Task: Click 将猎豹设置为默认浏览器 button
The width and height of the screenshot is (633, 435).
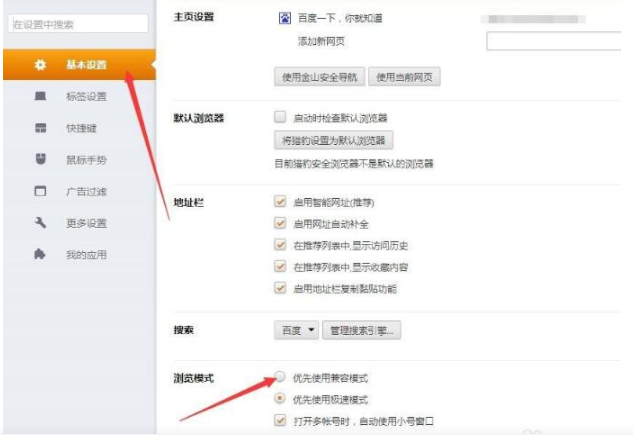Action: 333,140
